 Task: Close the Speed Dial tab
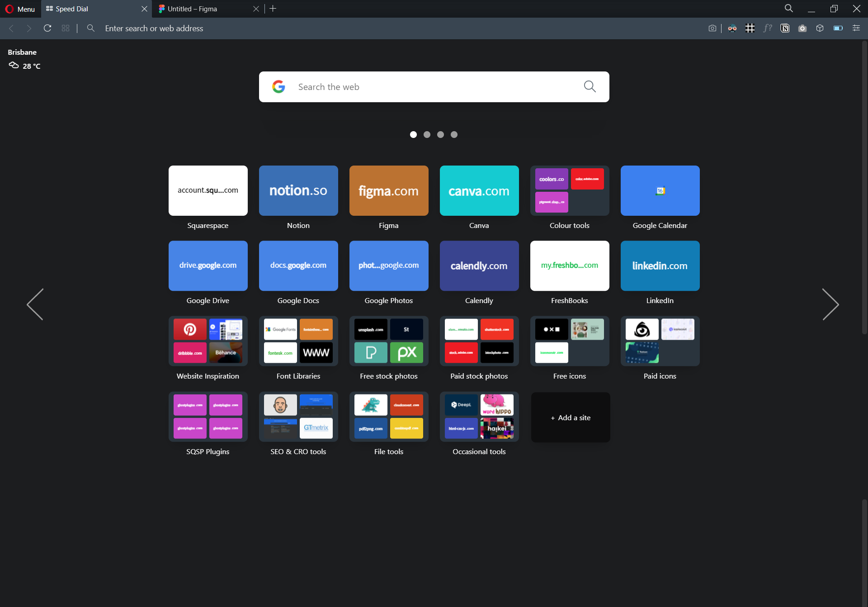point(144,9)
